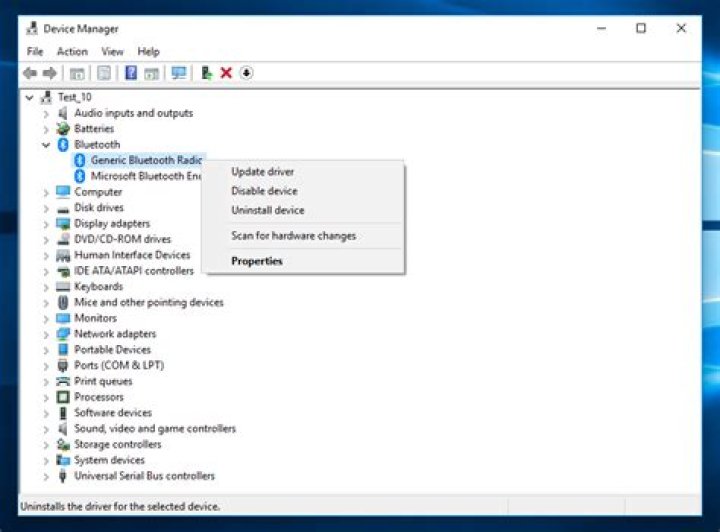Click the Action pane toolbar icon next to Help

[152, 73]
